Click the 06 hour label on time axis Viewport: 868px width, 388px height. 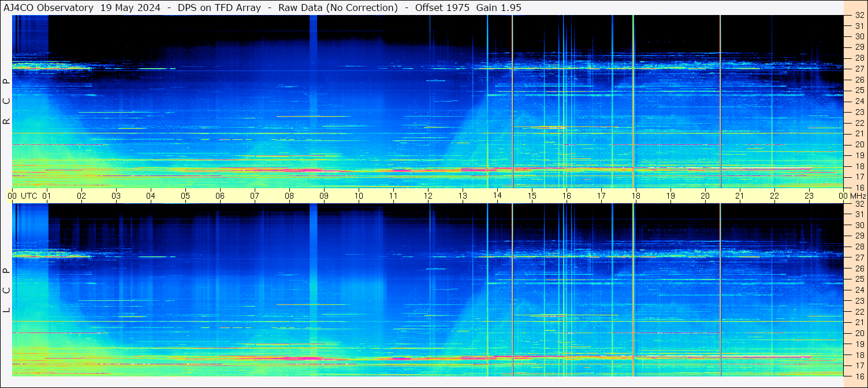tap(220, 196)
